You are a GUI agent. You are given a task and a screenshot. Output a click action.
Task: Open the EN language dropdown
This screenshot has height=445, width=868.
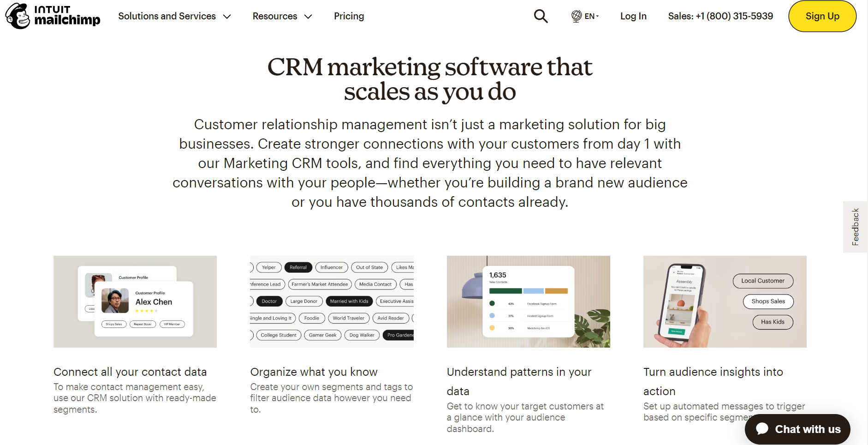coord(592,16)
